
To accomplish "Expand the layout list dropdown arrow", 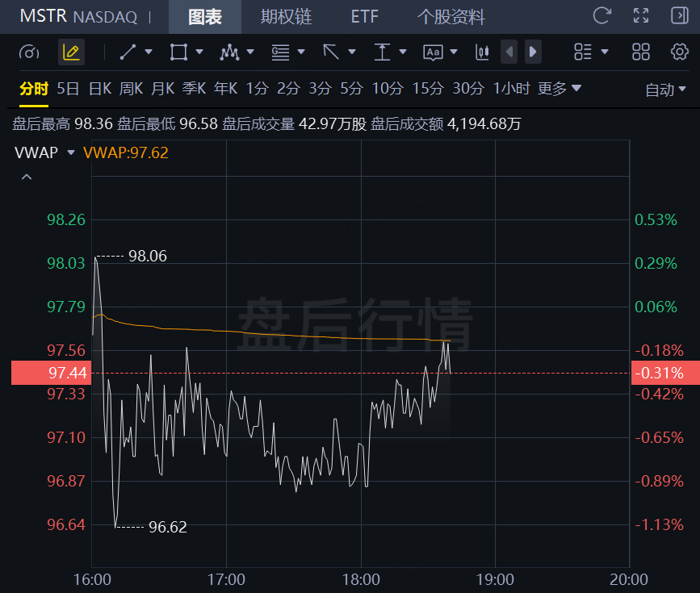I will tap(605, 52).
